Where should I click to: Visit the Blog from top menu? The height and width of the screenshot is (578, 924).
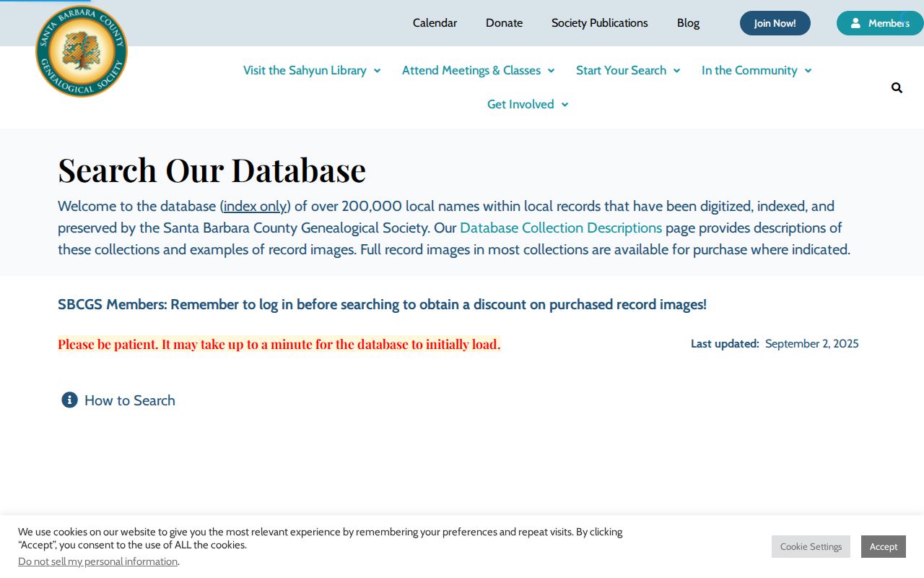688,23
